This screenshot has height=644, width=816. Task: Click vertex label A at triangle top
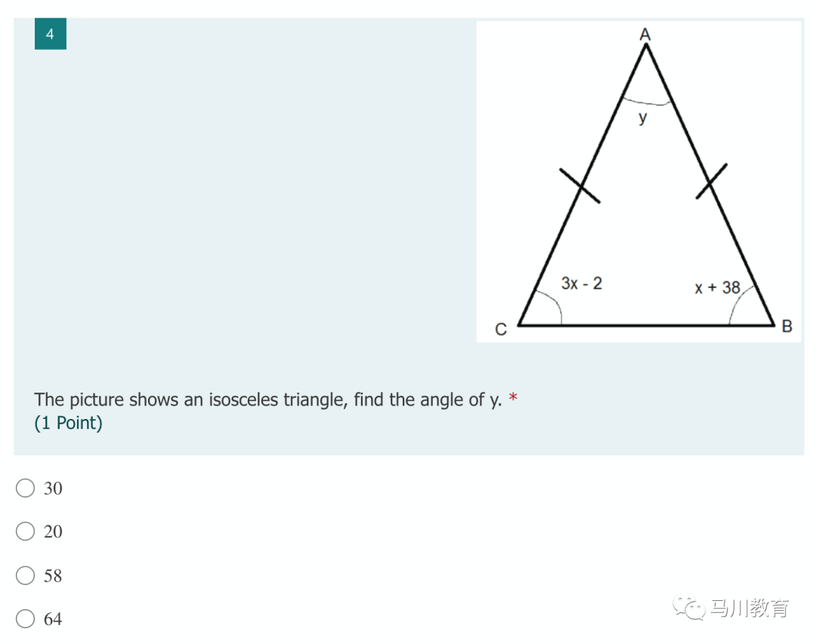[x=645, y=34]
